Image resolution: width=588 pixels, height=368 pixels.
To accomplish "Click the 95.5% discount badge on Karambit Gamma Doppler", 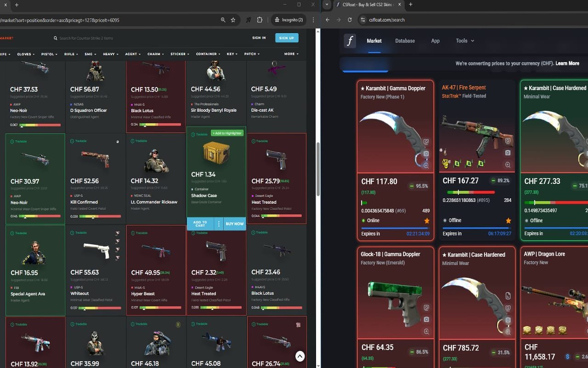I will 418,186.
